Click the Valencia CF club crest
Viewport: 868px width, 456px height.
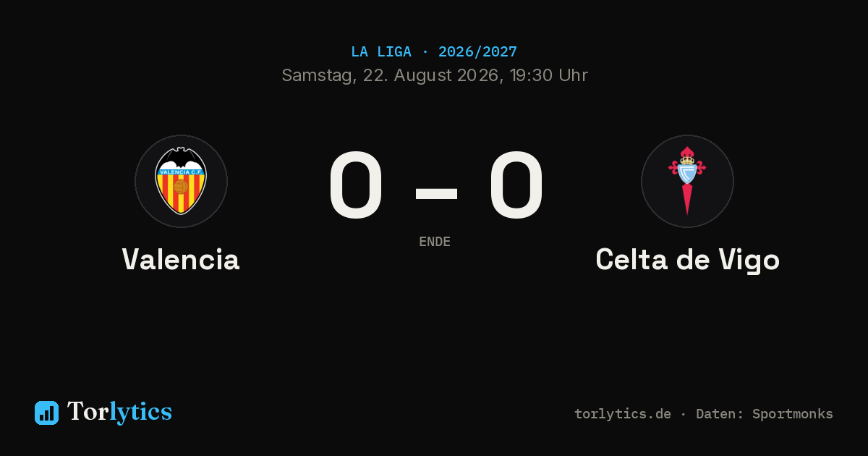tap(181, 181)
